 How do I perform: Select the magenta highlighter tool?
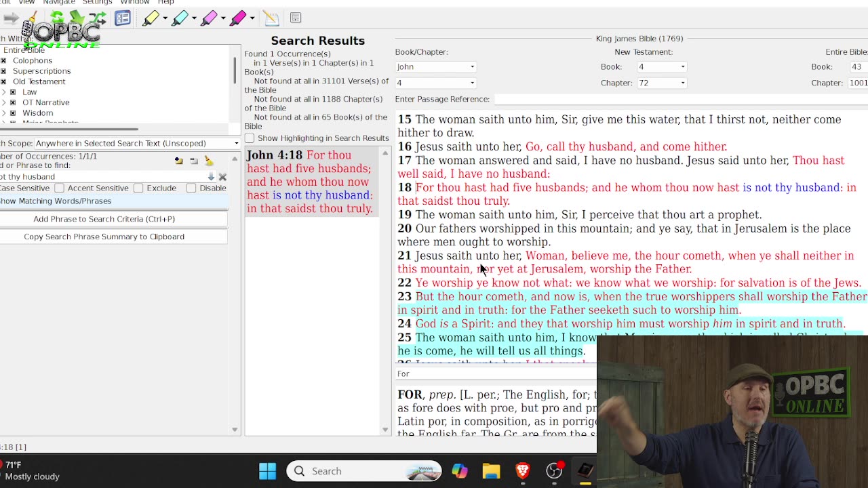coord(237,18)
